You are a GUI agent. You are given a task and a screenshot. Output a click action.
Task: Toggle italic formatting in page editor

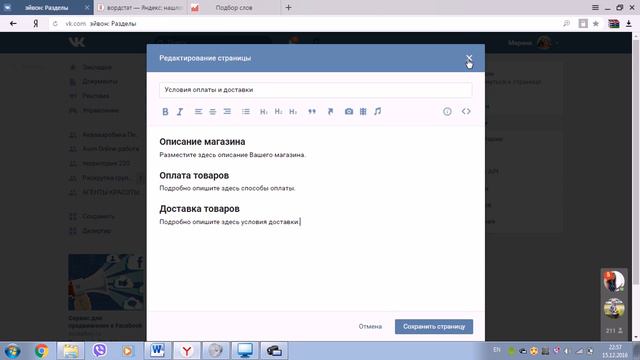coord(180,112)
